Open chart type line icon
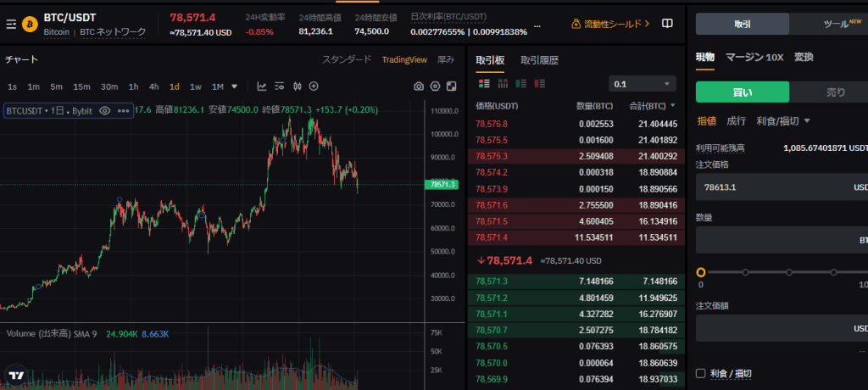This screenshot has height=390, width=868. point(262,86)
